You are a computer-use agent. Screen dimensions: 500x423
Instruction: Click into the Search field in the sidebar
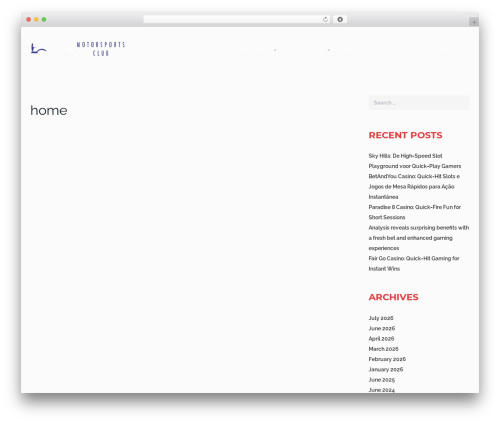419,103
